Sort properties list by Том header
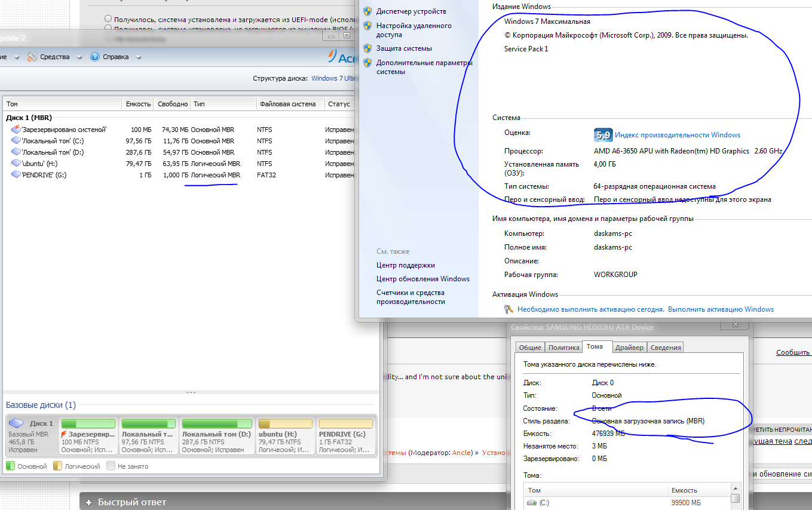The width and height of the screenshot is (812, 510). coord(596,490)
